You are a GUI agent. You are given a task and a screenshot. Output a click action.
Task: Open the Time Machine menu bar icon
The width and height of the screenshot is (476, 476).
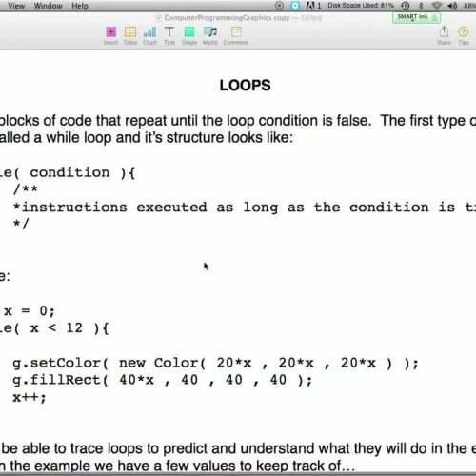406,6
